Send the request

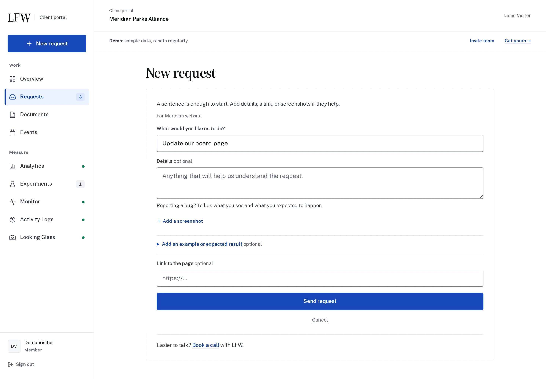pos(320,301)
